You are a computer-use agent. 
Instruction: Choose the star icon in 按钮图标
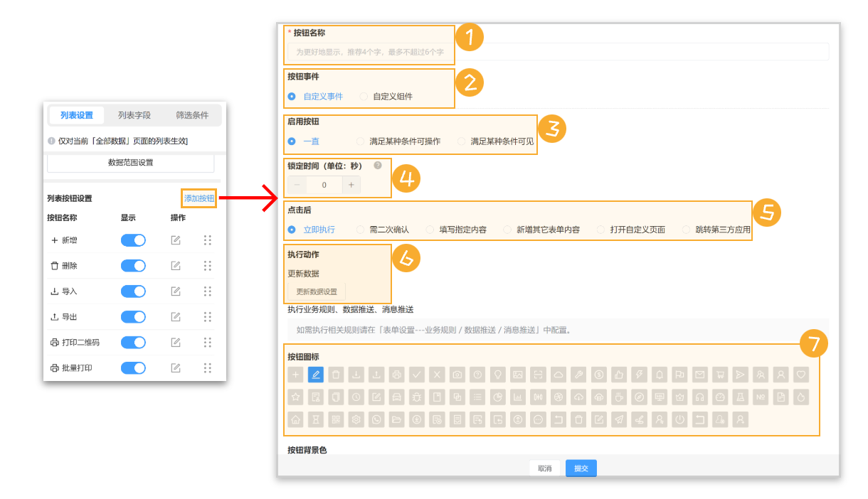(295, 397)
